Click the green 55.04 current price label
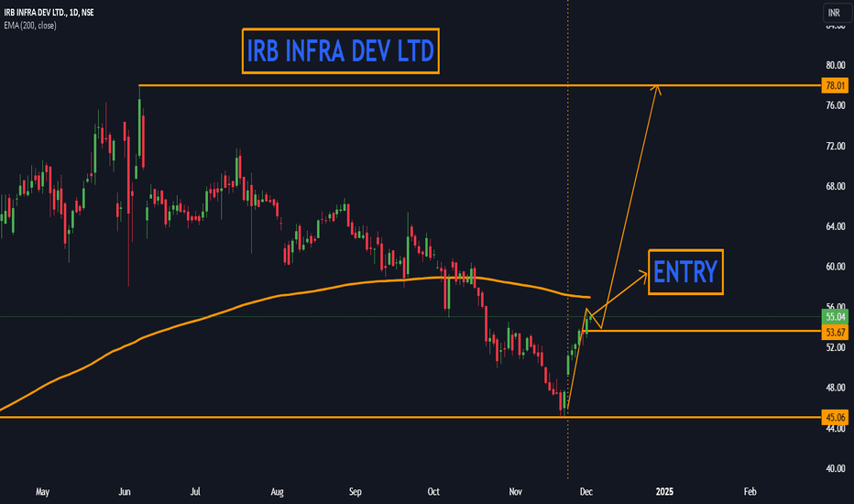Screen dimensions: 854x504 [835, 316]
